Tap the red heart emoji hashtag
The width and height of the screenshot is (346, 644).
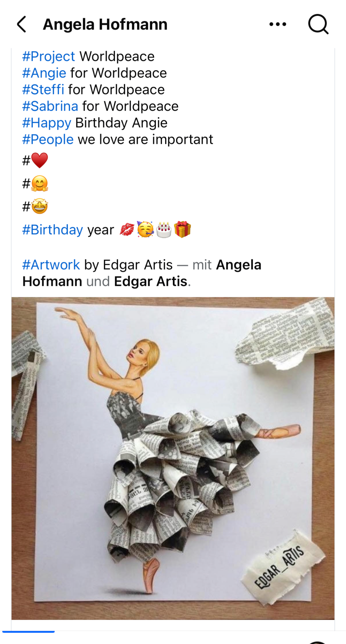[x=35, y=160]
